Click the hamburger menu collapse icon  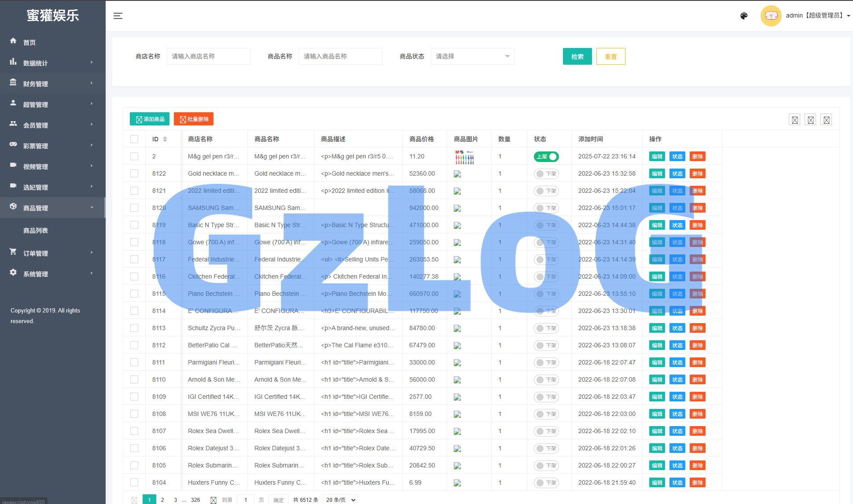pos(118,16)
